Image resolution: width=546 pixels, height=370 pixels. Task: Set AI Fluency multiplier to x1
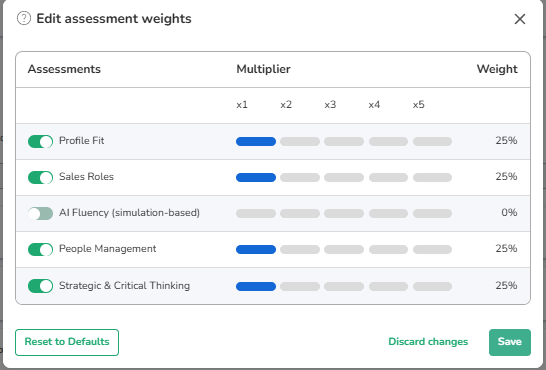click(x=256, y=213)
